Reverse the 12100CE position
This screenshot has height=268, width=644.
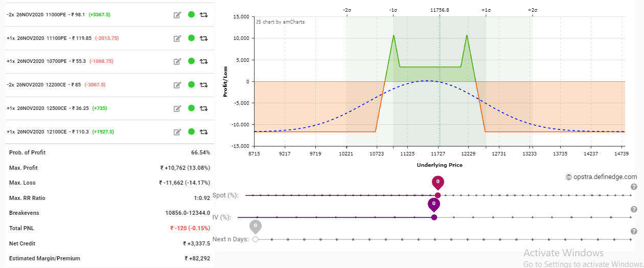203,132
